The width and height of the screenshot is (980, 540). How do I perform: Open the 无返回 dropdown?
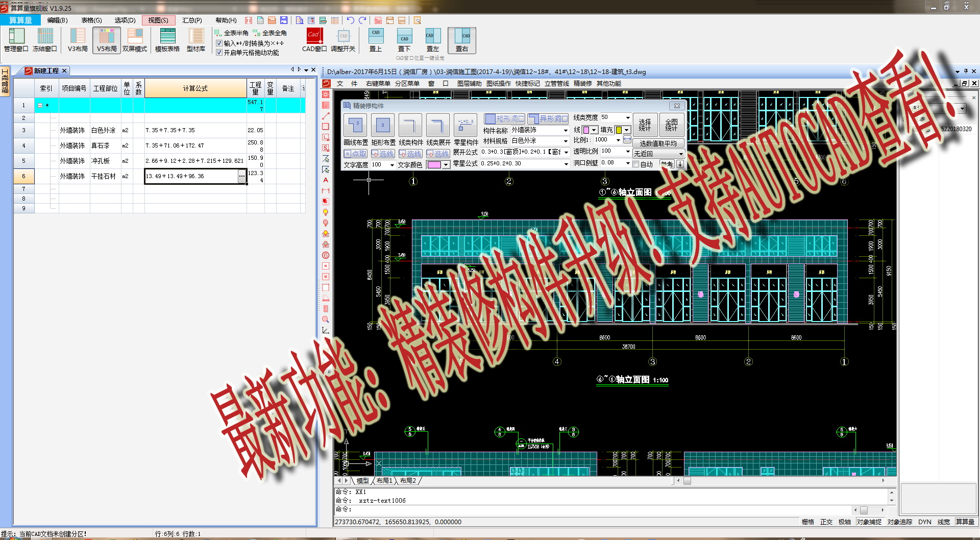point(658,154)
